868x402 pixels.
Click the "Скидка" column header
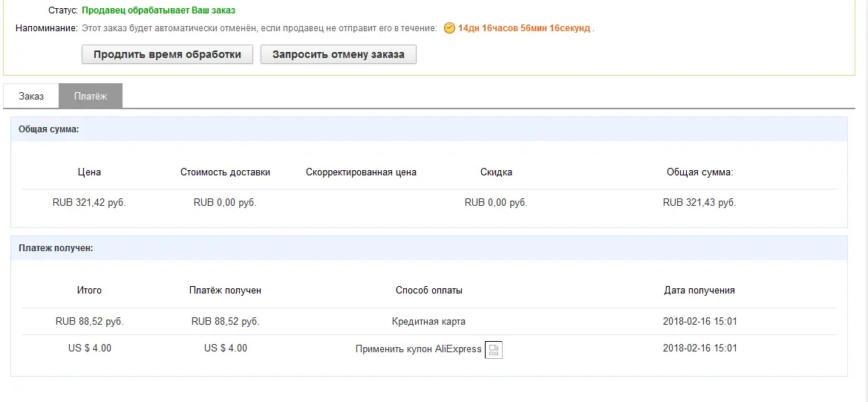tap(496, 172)
